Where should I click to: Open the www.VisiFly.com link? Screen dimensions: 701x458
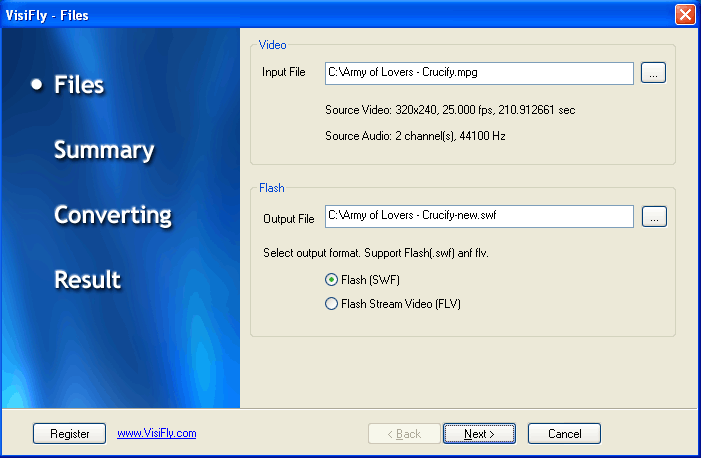(156, 433)
